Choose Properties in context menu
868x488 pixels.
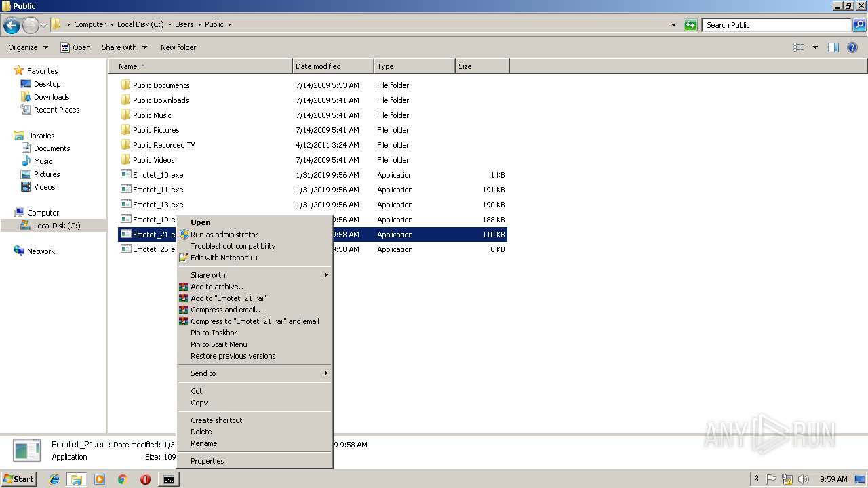(254, 461)
